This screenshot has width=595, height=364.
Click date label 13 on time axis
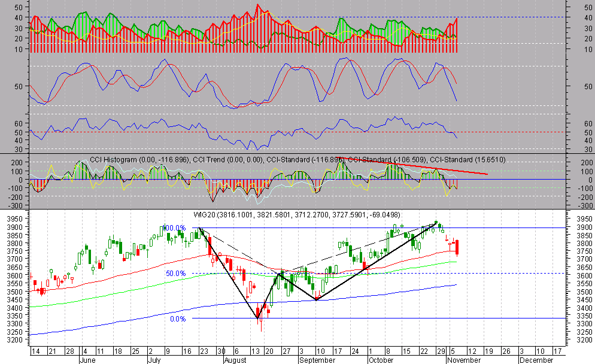(x=254, y=351)
